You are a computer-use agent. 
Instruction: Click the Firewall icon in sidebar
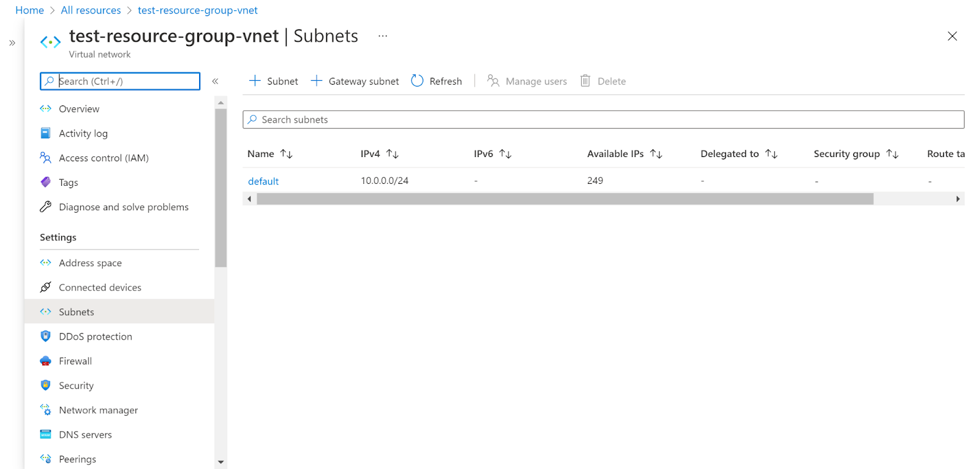click(x=45, y=361)
